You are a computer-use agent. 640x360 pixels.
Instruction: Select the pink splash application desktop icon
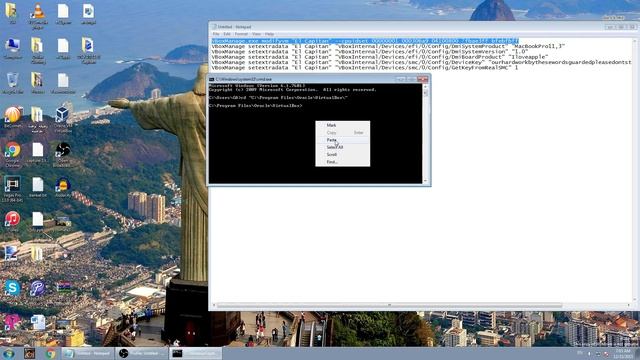tap(12, 322)
